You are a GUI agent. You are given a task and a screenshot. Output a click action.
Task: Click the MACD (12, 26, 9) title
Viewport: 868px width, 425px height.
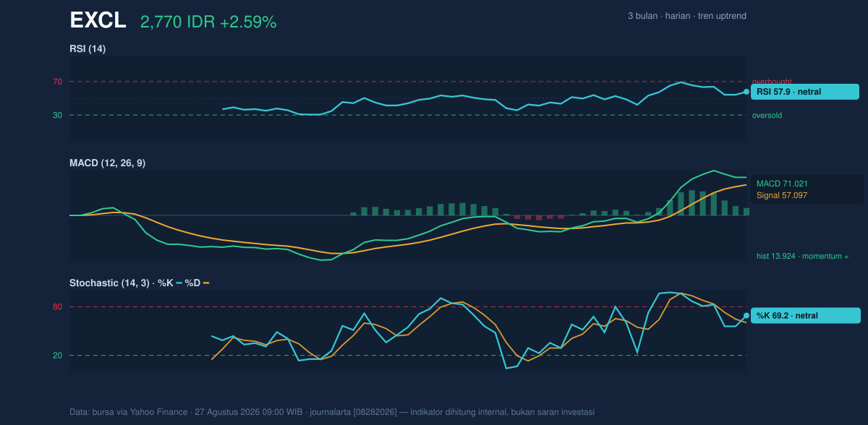tap(107, 163)
